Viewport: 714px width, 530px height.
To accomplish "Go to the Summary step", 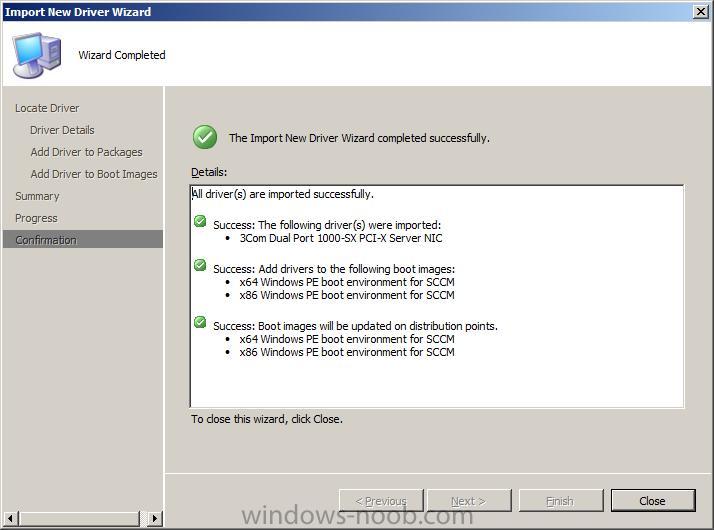I will [x=37, y=196].
